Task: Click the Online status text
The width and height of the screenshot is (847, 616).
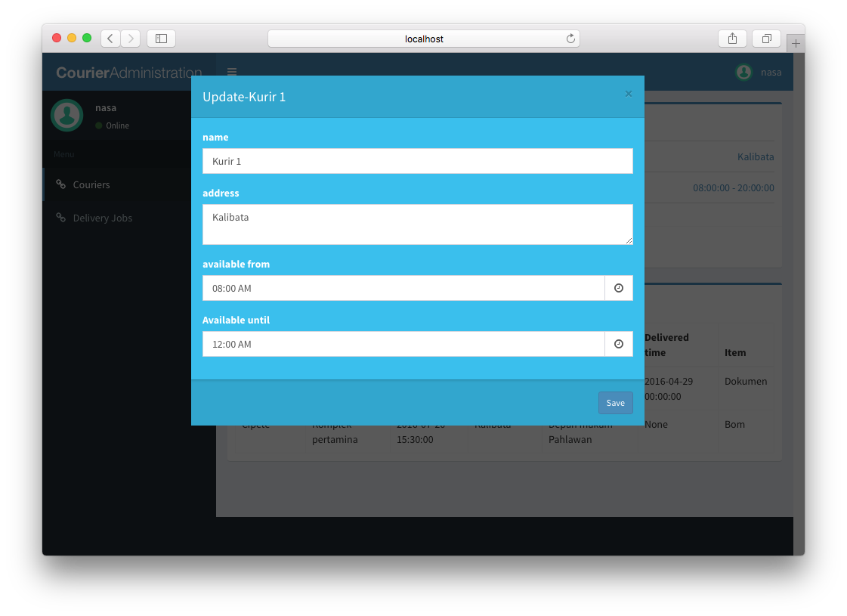Action: 117,125
